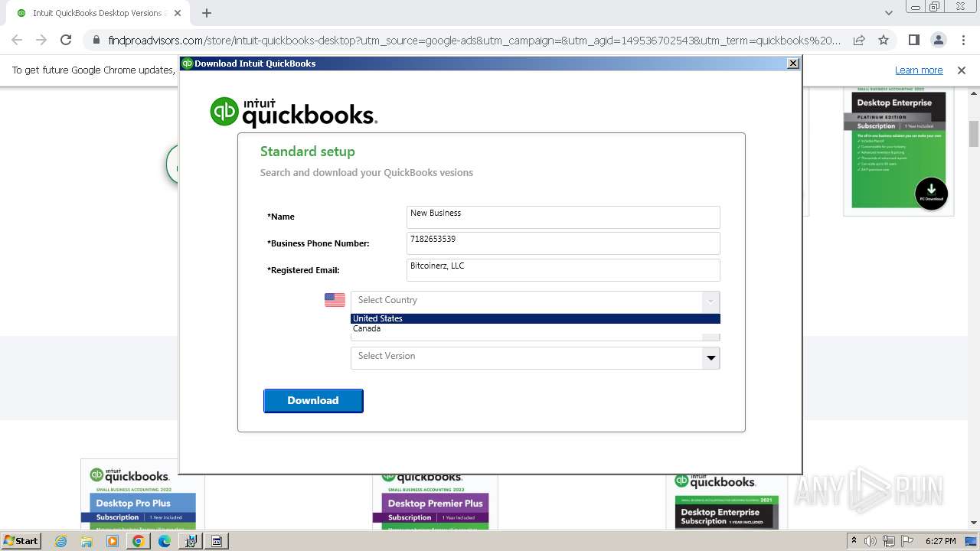
Task: Open Microsoft Edge from the taskbar
Action: (x=165, y=541)
